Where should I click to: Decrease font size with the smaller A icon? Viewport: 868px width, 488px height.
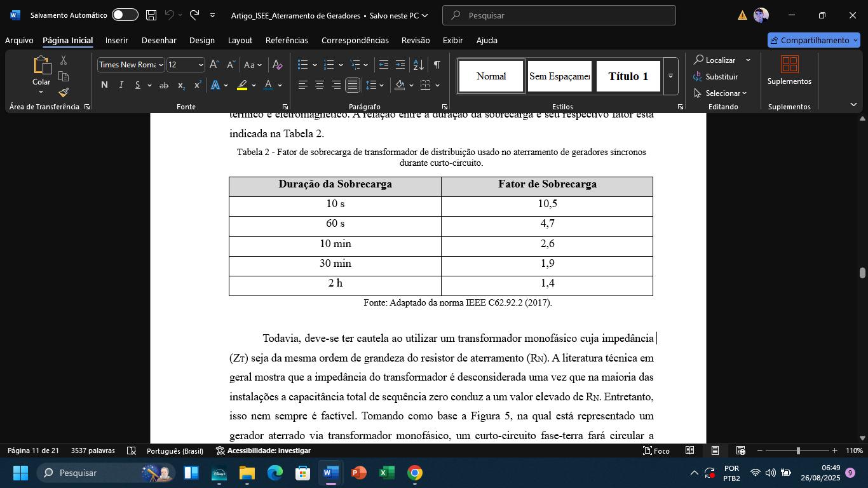pyautogui.click(x=231, y=65)
